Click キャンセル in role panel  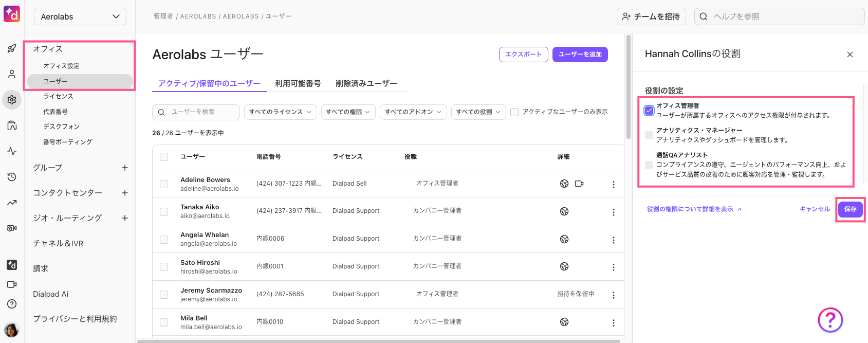pyautogui.click(x=815, y=209)
